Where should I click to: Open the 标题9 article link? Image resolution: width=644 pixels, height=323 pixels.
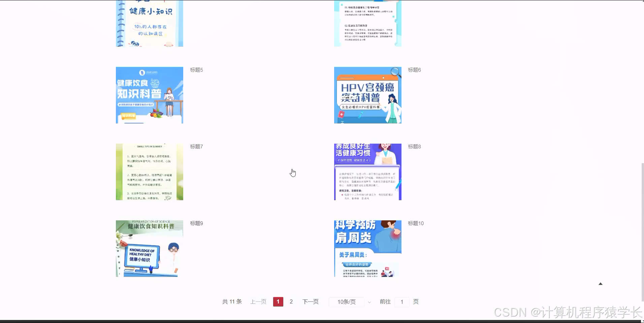point(196,223)
